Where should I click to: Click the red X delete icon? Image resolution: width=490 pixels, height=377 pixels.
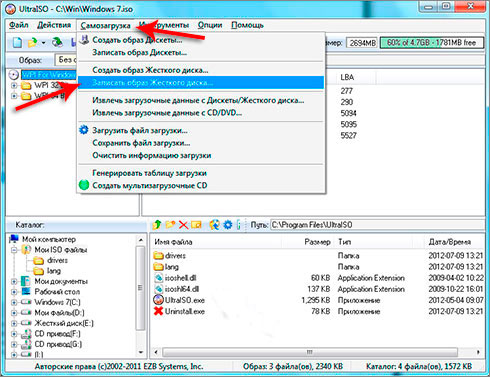(183, 225)
